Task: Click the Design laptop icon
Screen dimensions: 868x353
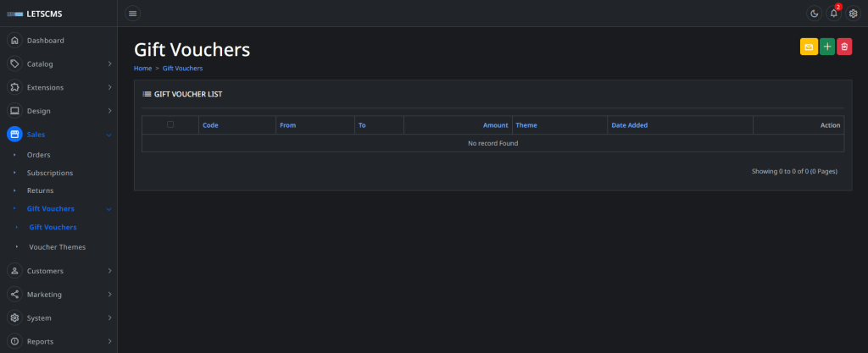Action: point(14,111)
